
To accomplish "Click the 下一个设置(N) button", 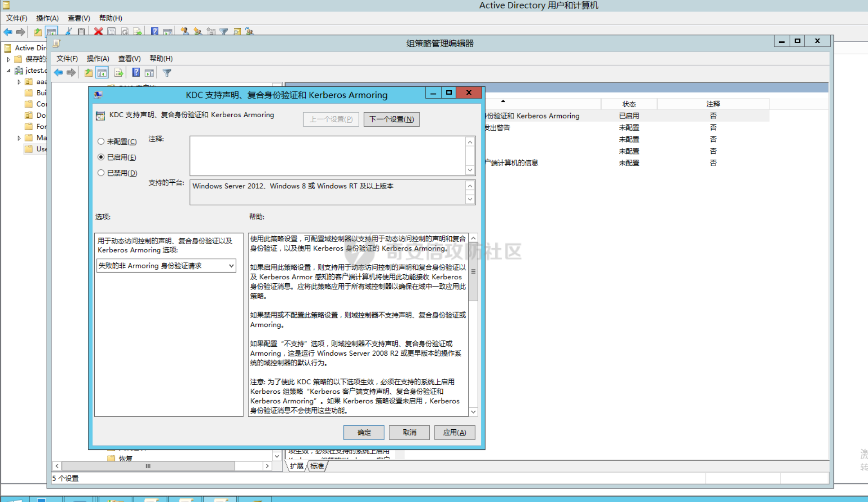I will [391, 119].
